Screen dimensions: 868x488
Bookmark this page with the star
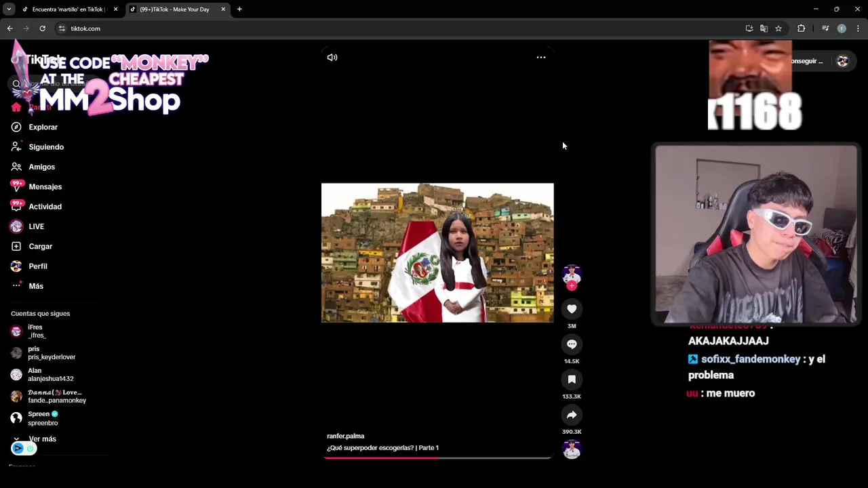click(x=778, y=28)
